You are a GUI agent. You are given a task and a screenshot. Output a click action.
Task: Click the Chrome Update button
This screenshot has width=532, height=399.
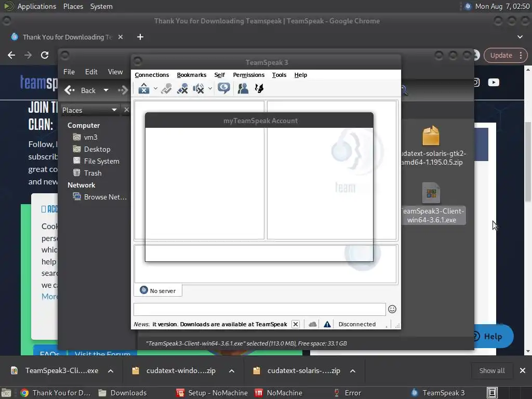click(x=501, y=55)
